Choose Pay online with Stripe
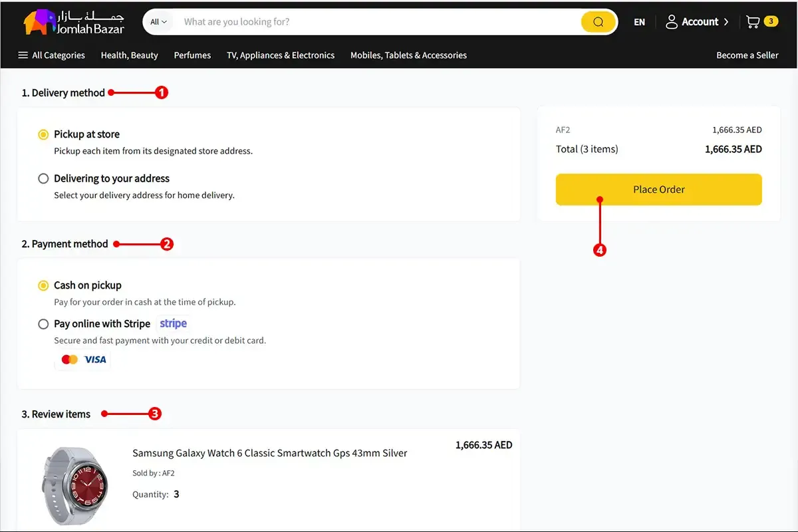798x532 pixels. 43,324
